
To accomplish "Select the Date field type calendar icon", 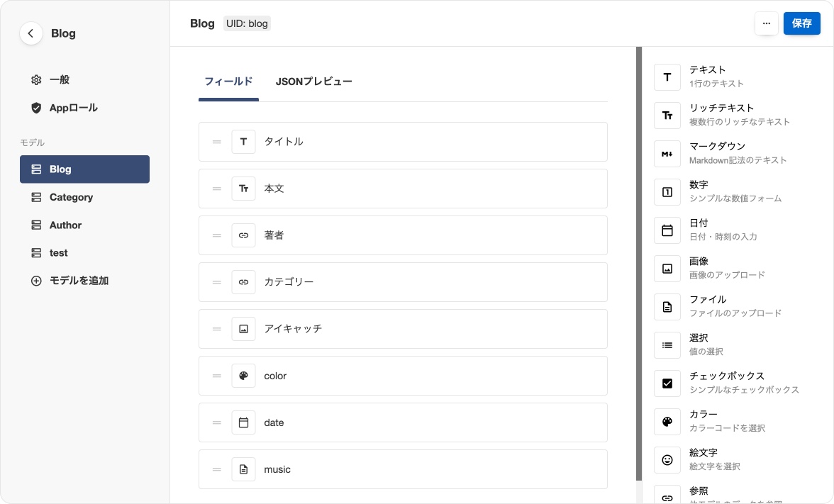I will [x=667, y=230].
